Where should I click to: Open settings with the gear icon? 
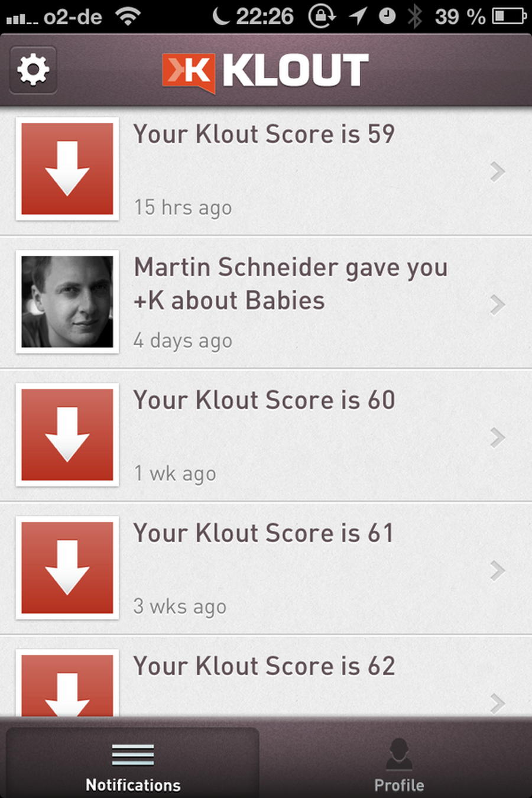click(33, 70)
